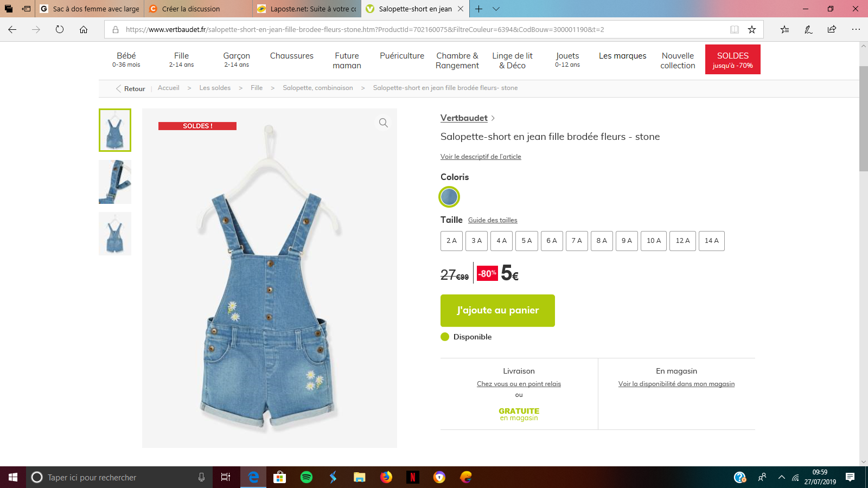
Task: Open the Share icon in Edge toolbar
Action: pos(832,30)
